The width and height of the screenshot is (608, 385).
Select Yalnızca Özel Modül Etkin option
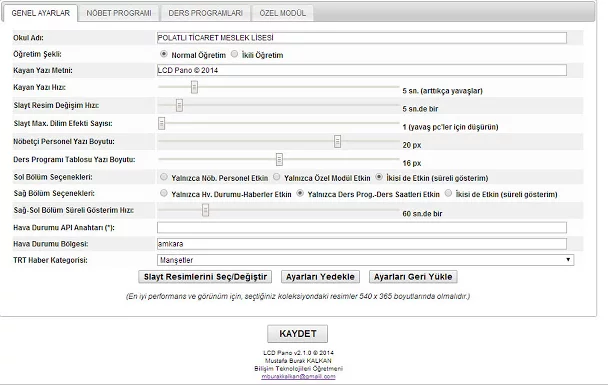[x=276, y=177]
